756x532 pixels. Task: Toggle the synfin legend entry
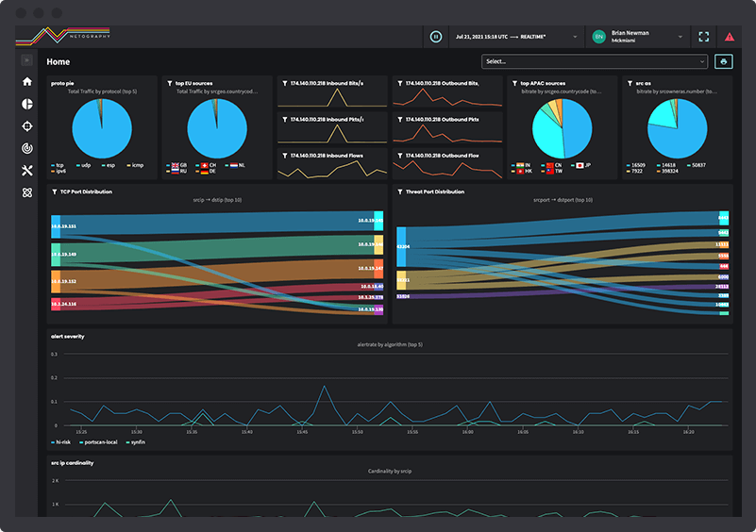point(136,441)
